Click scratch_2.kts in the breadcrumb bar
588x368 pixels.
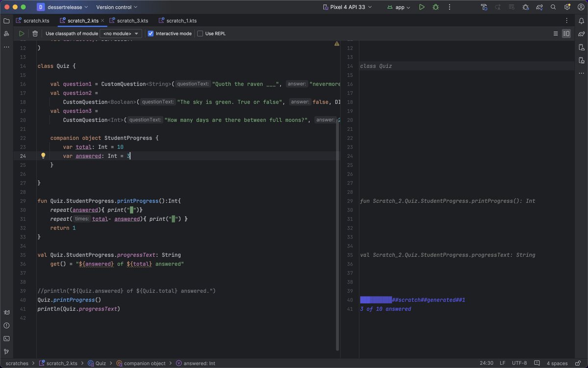pyautogui.click(x=59, y=364)
